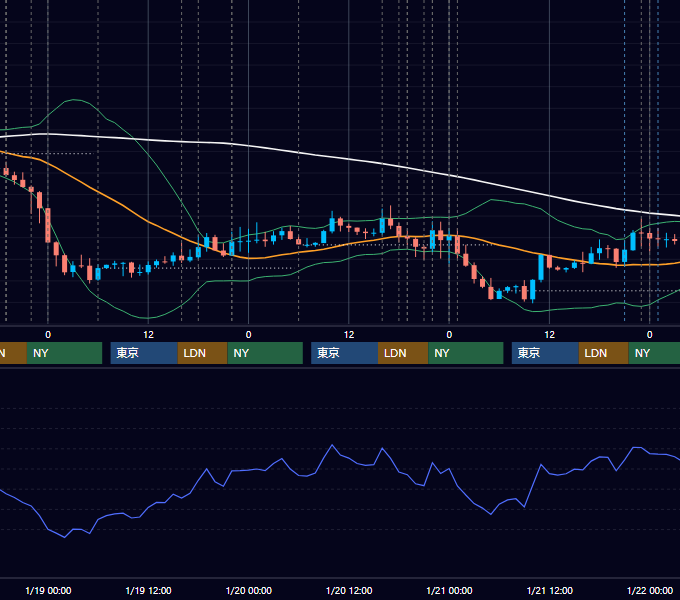Click the LDN session block on 1/21
680x600 pixels.
(604, 353)
